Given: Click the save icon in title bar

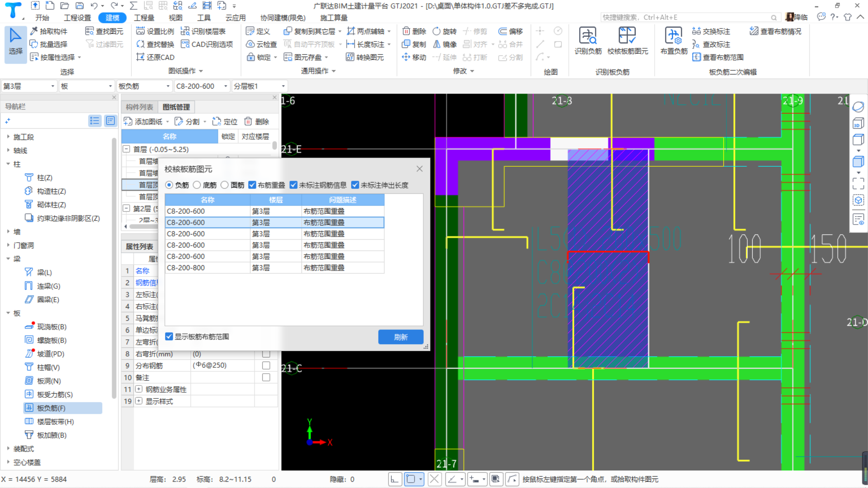Looking at the screenshot, I should coord(80,6).
